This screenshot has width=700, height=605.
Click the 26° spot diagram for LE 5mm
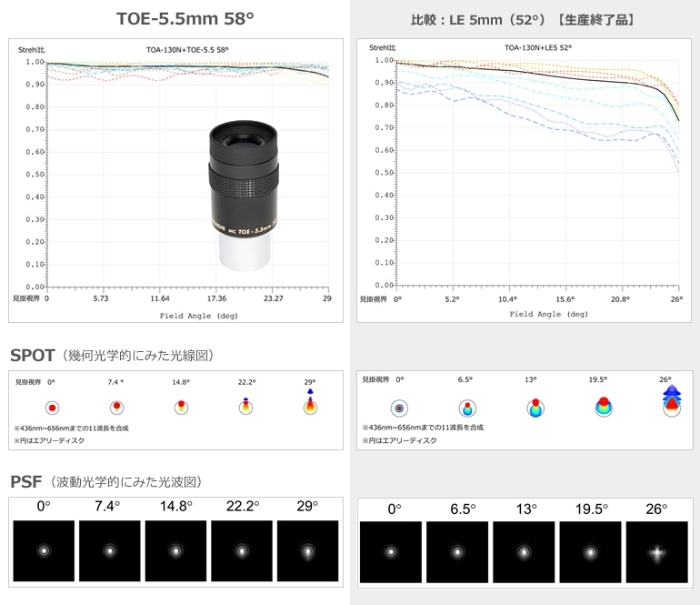(x=672, y=402)
